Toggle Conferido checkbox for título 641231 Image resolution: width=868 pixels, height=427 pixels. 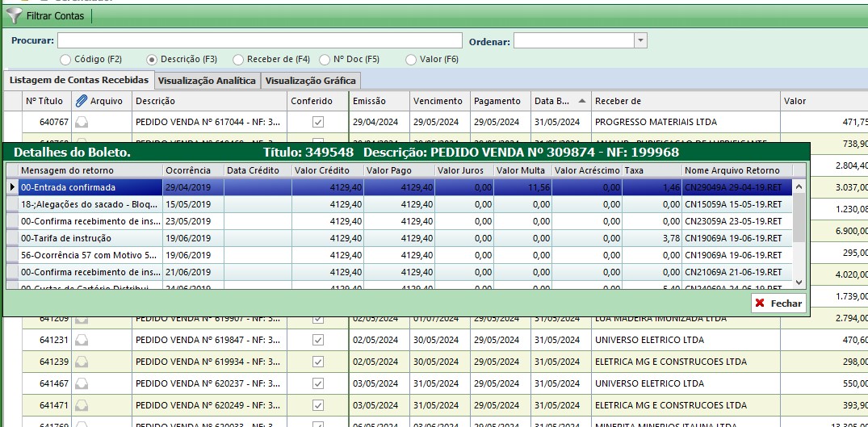(x=318, y=340)
